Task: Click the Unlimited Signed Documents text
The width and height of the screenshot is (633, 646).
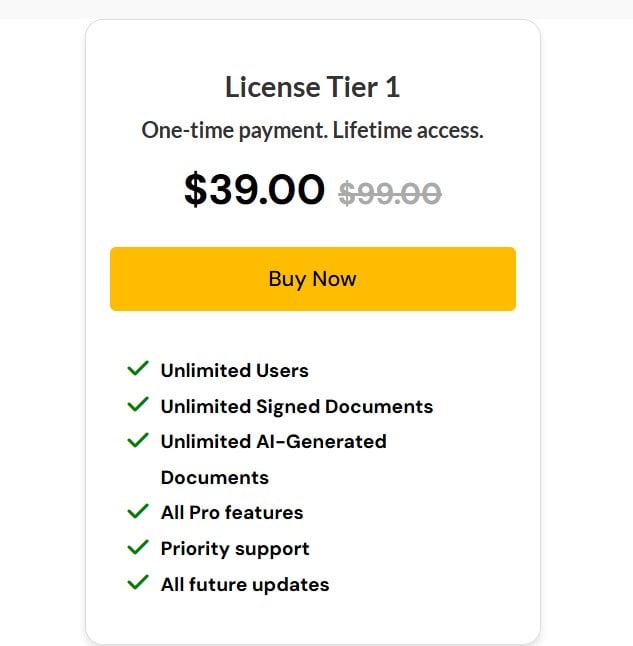Action: coord(296,406)
